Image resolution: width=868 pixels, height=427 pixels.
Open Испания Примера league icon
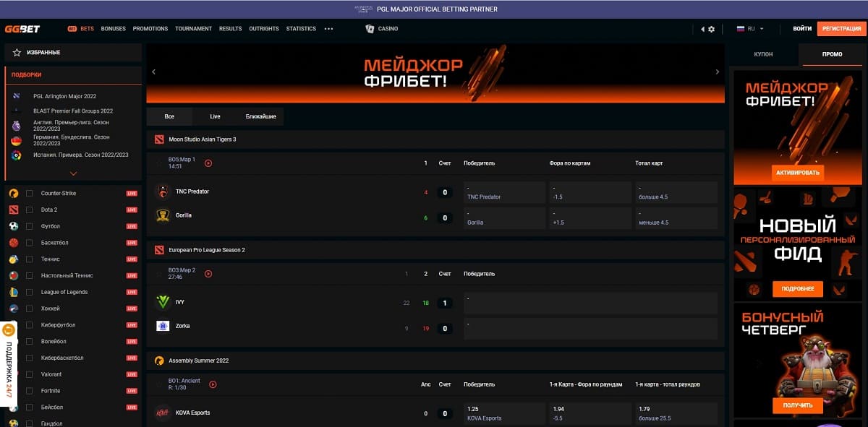[x=17, y=155]
